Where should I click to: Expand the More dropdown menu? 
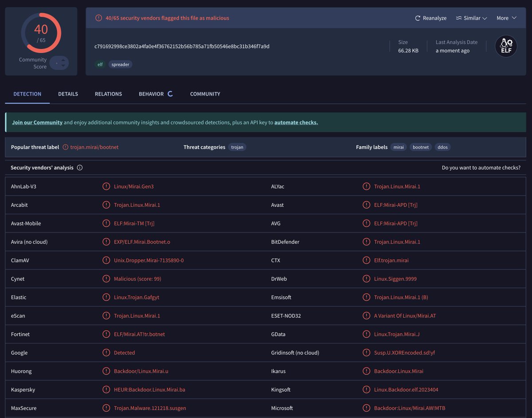(507, 18)
